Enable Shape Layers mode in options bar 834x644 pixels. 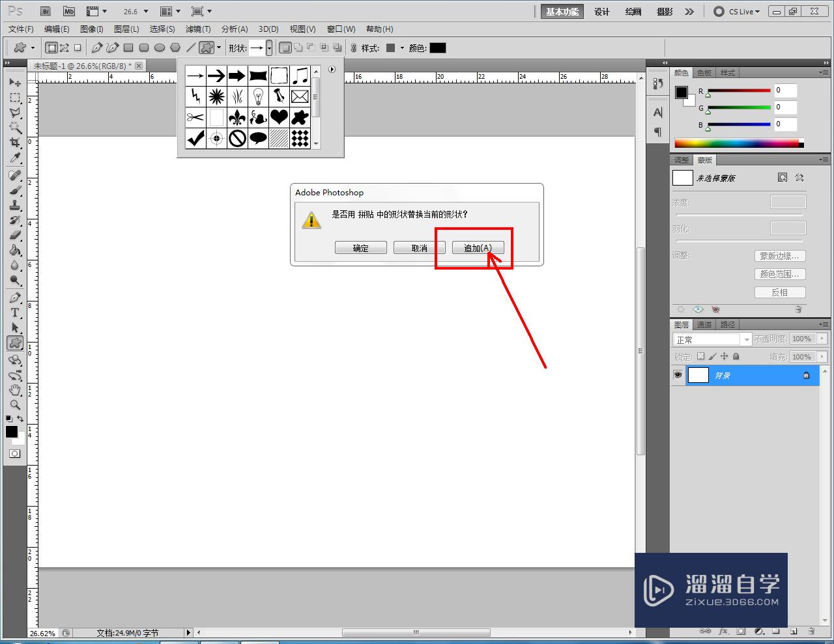[51, 48]
